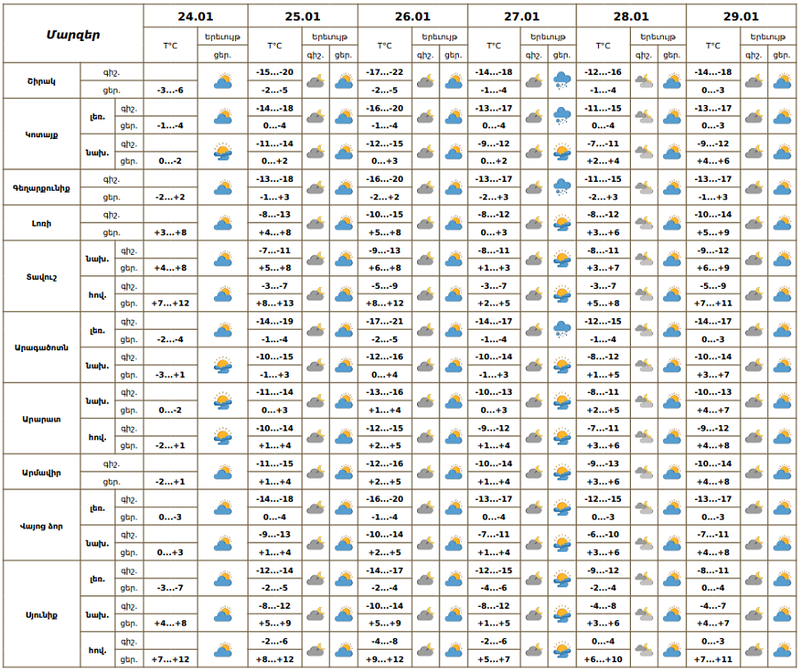
Task: Click Լոռի hazy sun icon on 27.01
Action: [561, 224]
